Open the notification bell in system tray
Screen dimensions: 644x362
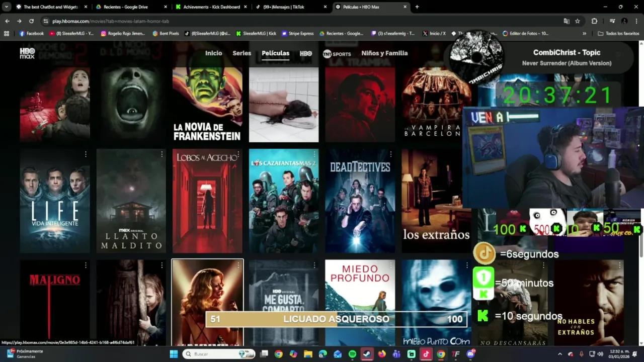(635, 354)
